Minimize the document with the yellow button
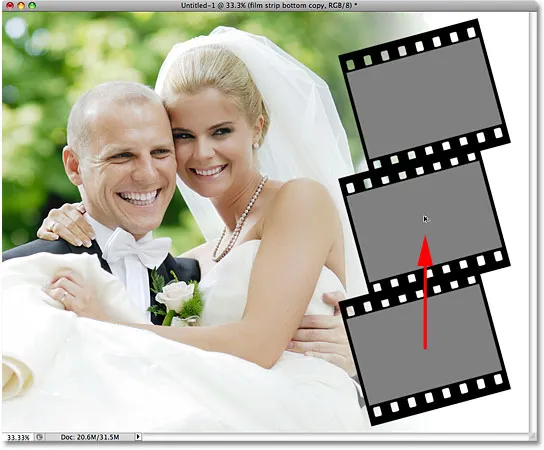Viewport: 544px width, 450px height. [21, 6]
